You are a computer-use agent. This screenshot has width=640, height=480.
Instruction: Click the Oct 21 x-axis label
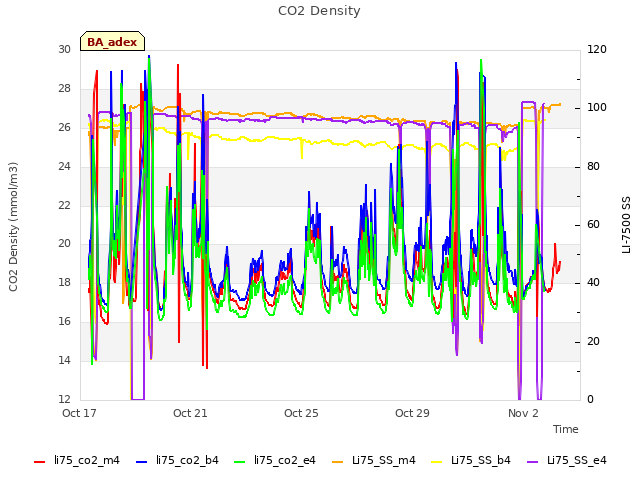click(190, 413)
